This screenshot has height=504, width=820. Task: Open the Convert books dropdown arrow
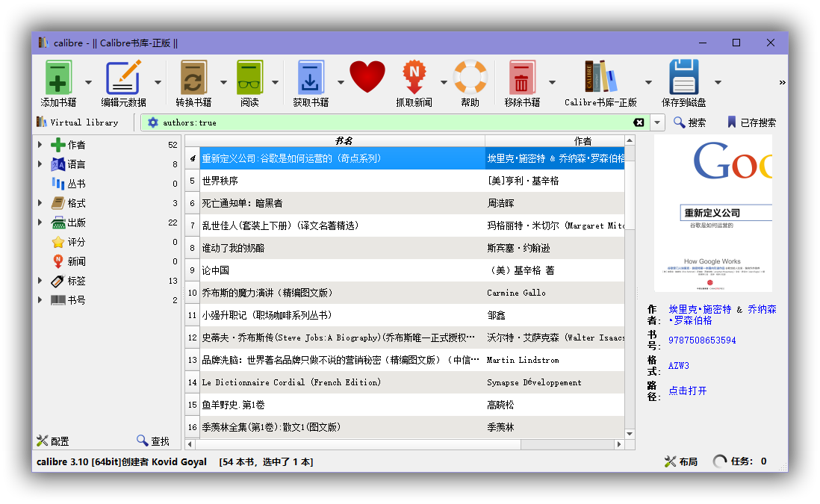pos(224,82)
